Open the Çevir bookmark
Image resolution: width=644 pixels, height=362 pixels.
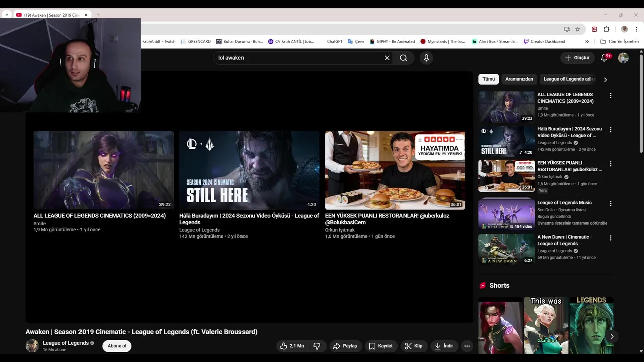pyautogui.click(x=356, y=42)
